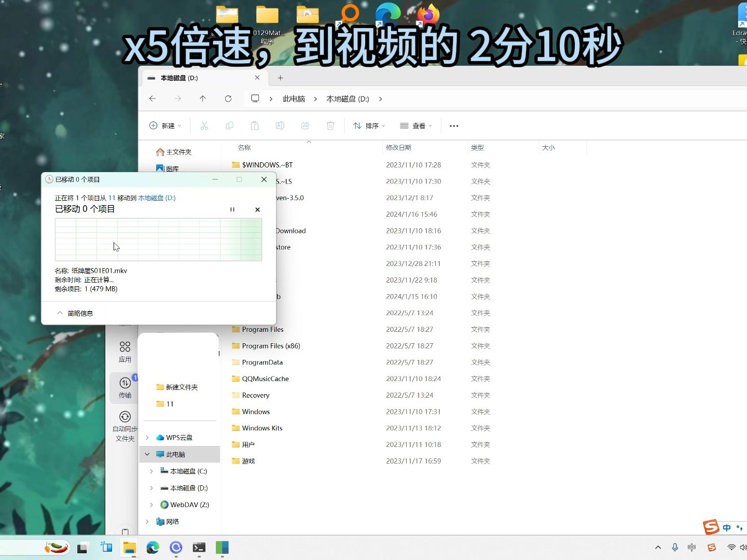Switch to the 本地磁盘 (D:) tab

click(x=192, y=78)
